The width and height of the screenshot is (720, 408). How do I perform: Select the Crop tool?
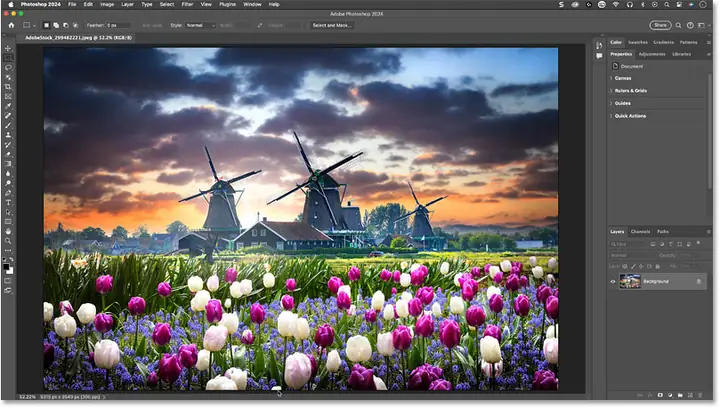[8, 87]
